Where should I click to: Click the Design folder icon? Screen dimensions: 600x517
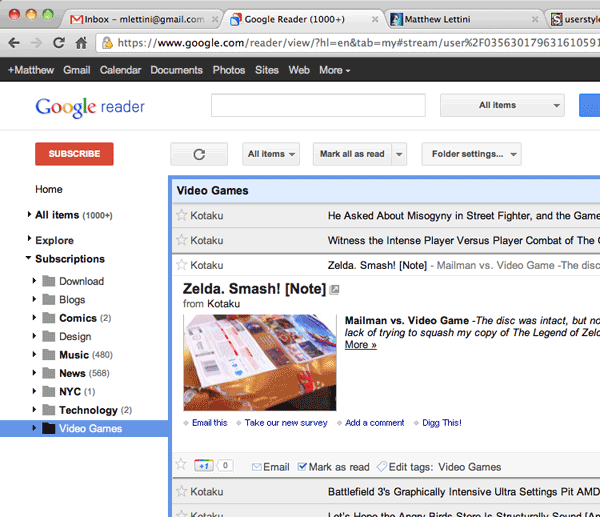click(49, 336)
